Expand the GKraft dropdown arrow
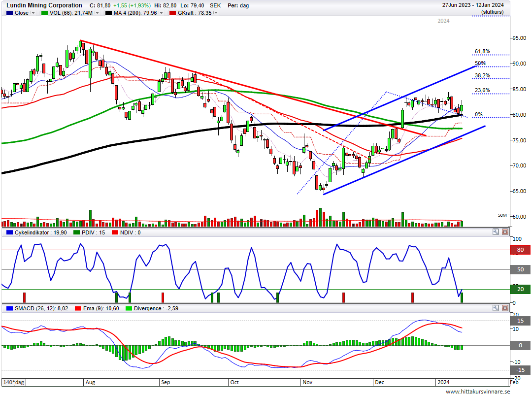This screenshot has height=394, width=532. pos(215,13)
